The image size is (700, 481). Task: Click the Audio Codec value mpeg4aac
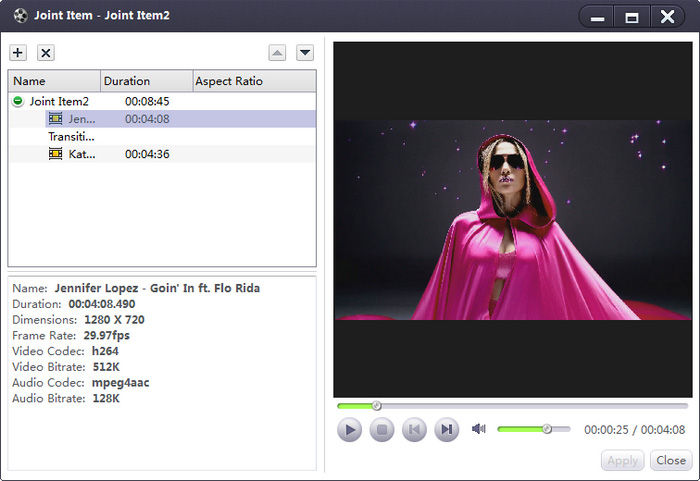point(121,383)
